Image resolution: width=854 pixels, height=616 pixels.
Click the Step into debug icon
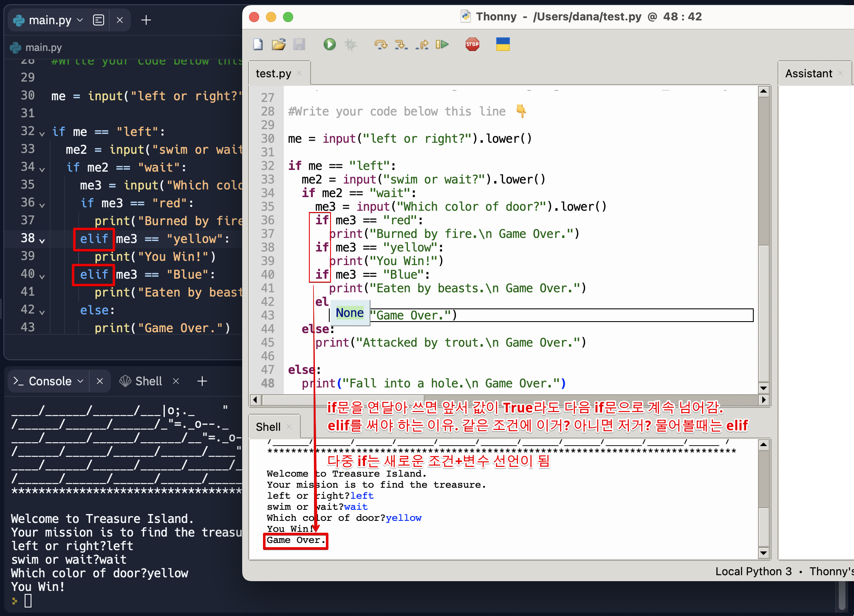tap(401, 44)
